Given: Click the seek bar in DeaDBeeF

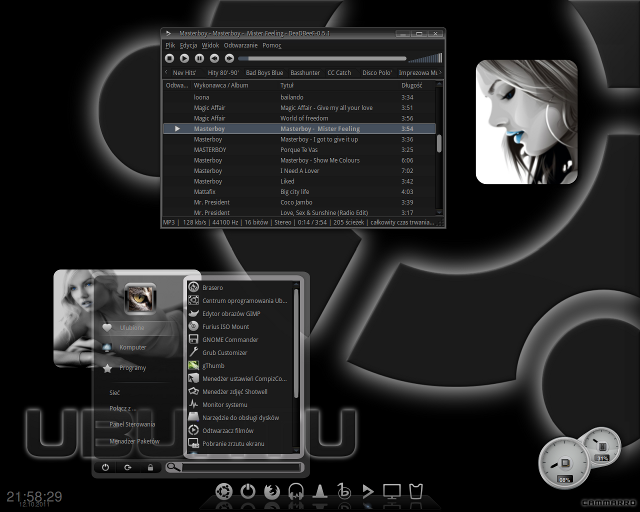Looking at the screenshot, I should pos(322,58).
